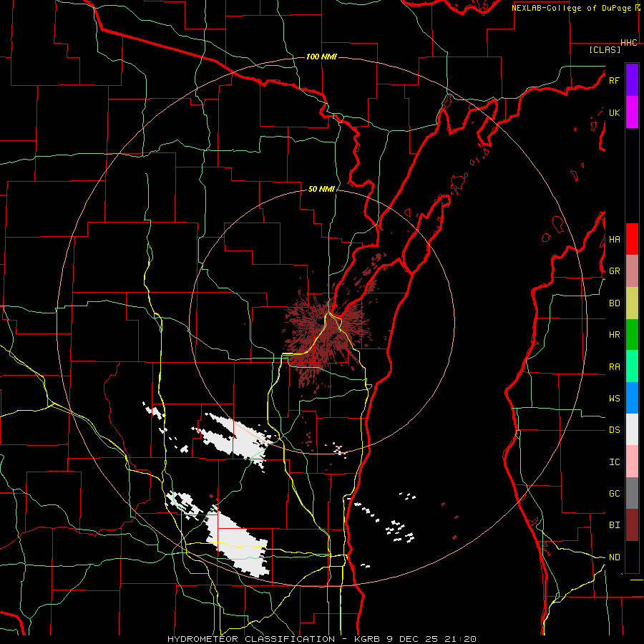Click the KGRB station identifier in footer
This screenshot has width=644, height=644.
click(369, 639)
